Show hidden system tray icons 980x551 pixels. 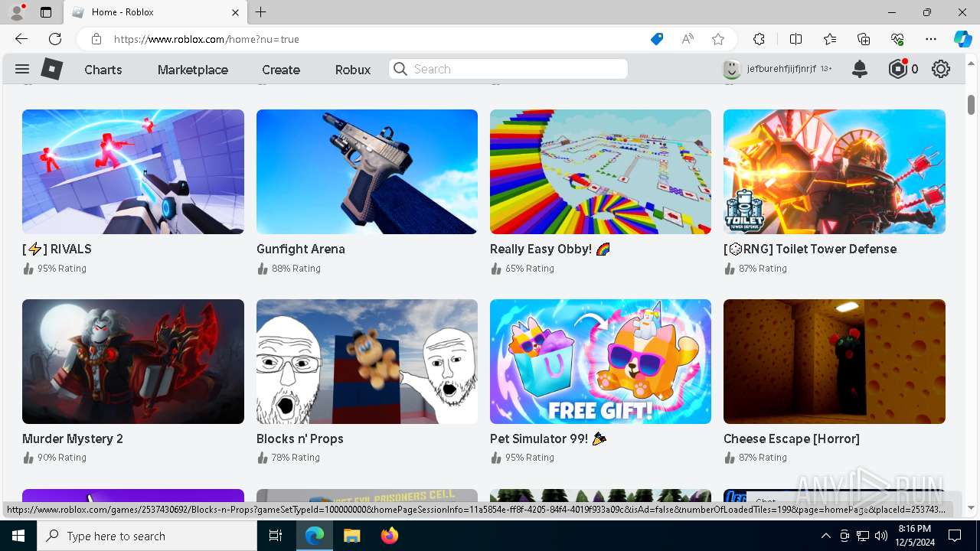point(825,536)
